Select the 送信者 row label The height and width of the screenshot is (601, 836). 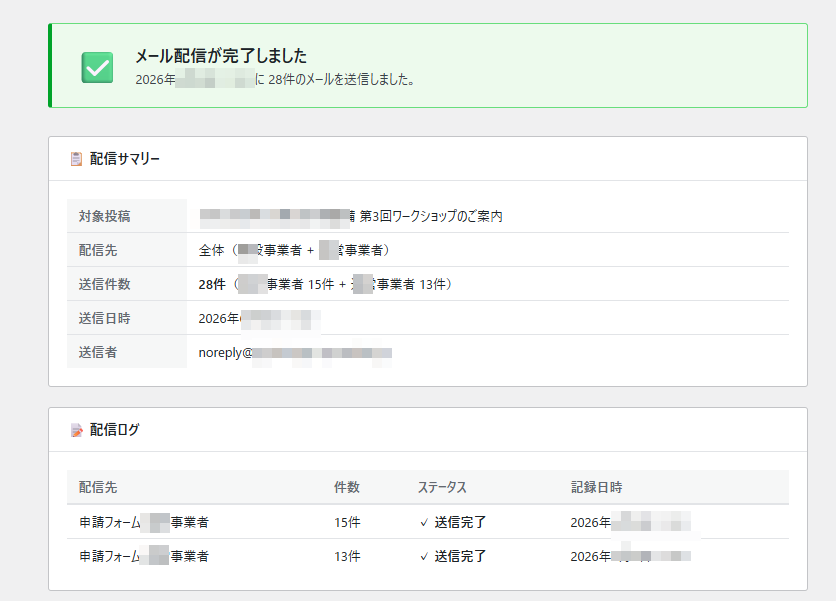coord(98,352)
